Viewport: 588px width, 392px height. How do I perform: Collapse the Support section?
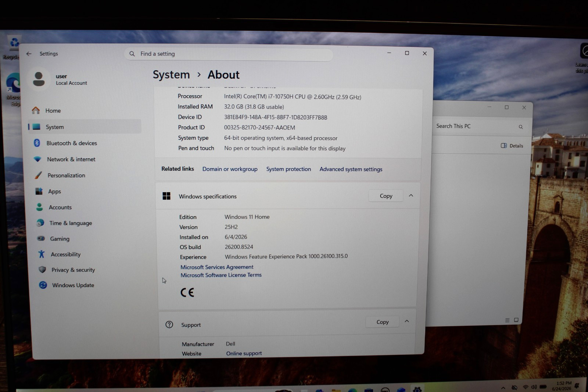point(407,321)
